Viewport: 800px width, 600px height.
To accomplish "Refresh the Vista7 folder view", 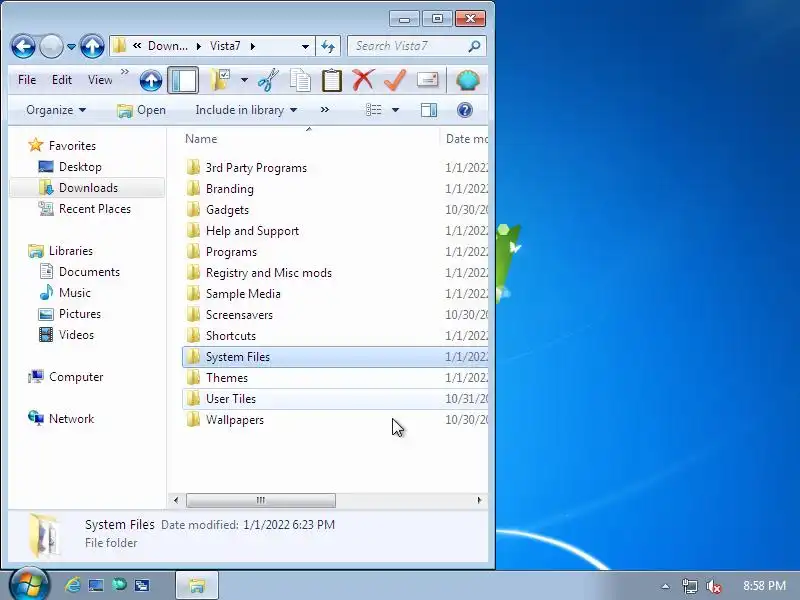I will 328,46.
